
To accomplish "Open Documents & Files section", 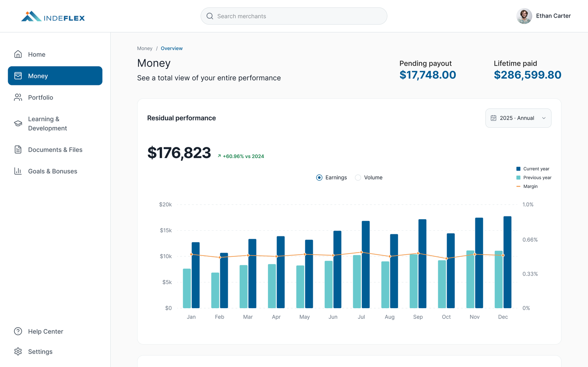I will pyautogui.click(x=55, y=150).
